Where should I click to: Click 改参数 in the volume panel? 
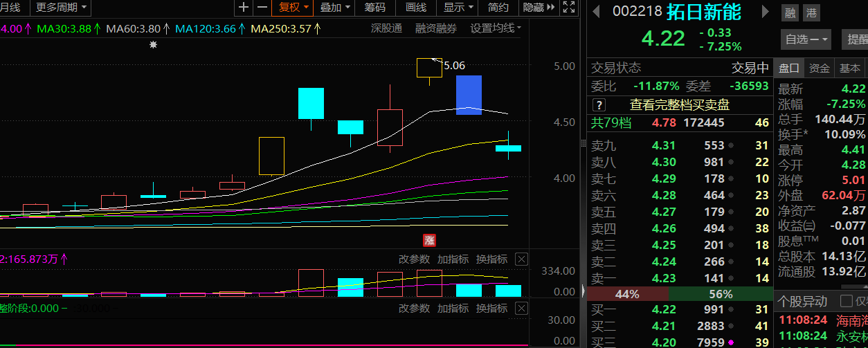(x=414, y=259)
